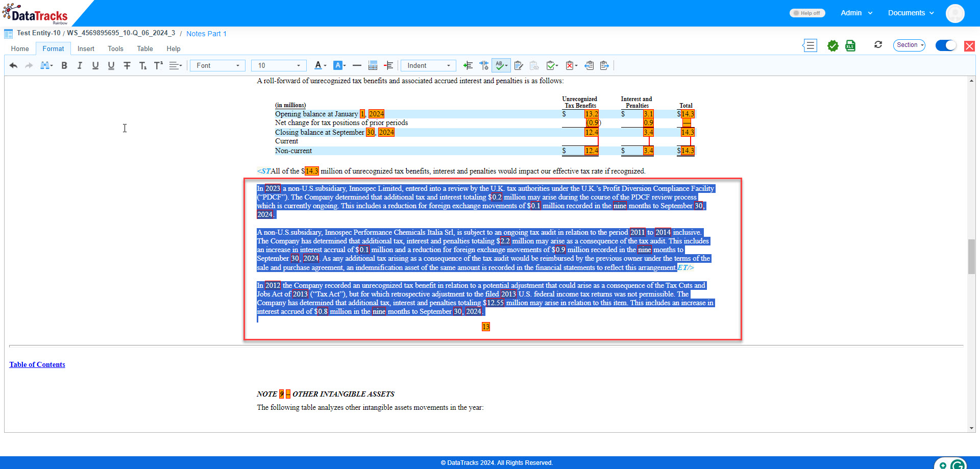Open the Indent dropdown
Screen dimensions: 980x469
coord(429,65)
